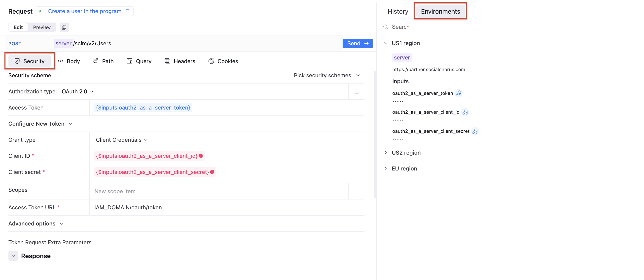
Task: Click the vertical scrollbar of the security panel
Action: click(x=375, y=135)
